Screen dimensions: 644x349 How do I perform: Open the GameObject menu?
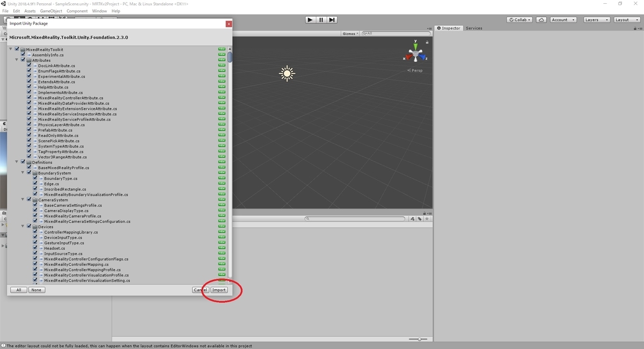pyautogui.click(x=51, y=11)
